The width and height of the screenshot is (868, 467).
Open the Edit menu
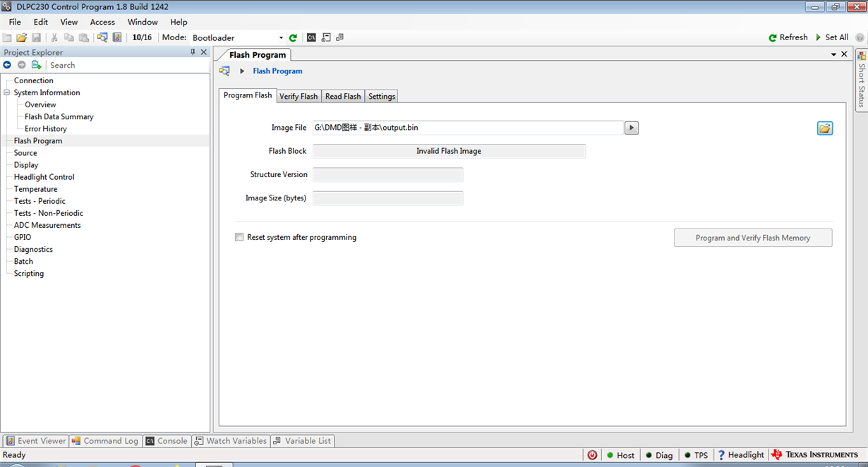(x=41, y=22)
